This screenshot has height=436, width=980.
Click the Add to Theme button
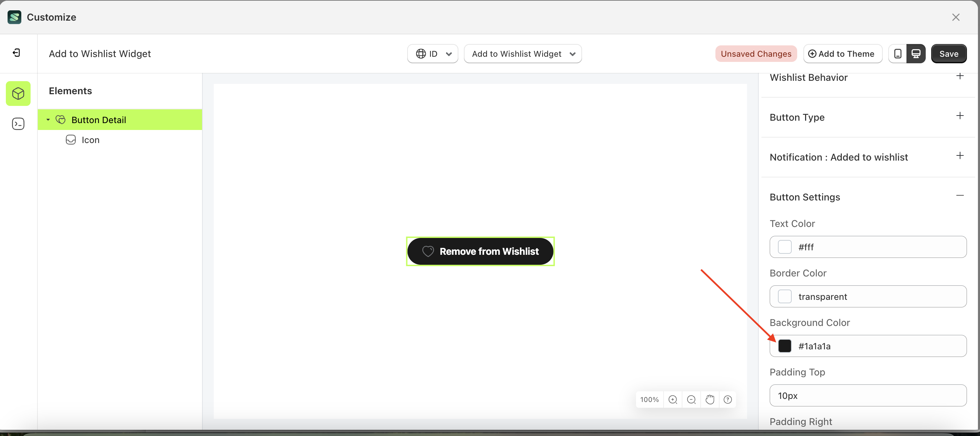(x=842, y=53)
